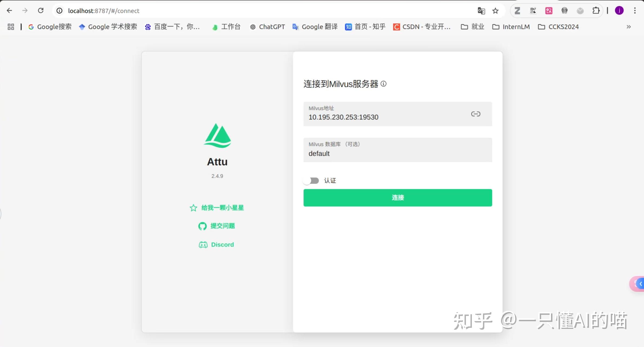
Task: Click the QR code extension icon
Action: click(533, 11)
